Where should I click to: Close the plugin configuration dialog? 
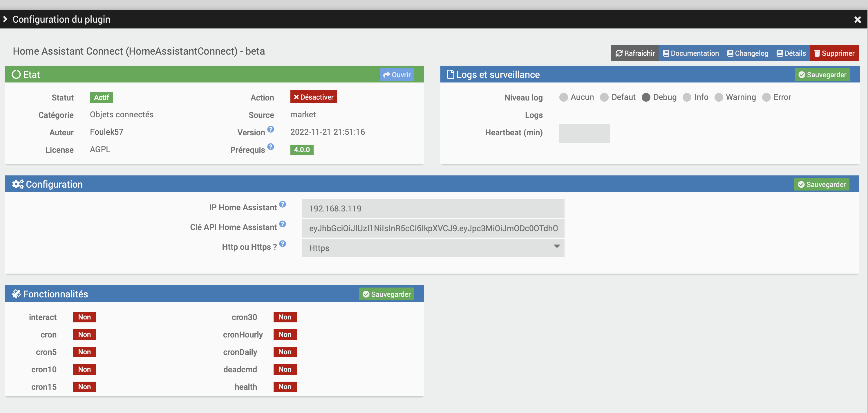coord(858,19)
